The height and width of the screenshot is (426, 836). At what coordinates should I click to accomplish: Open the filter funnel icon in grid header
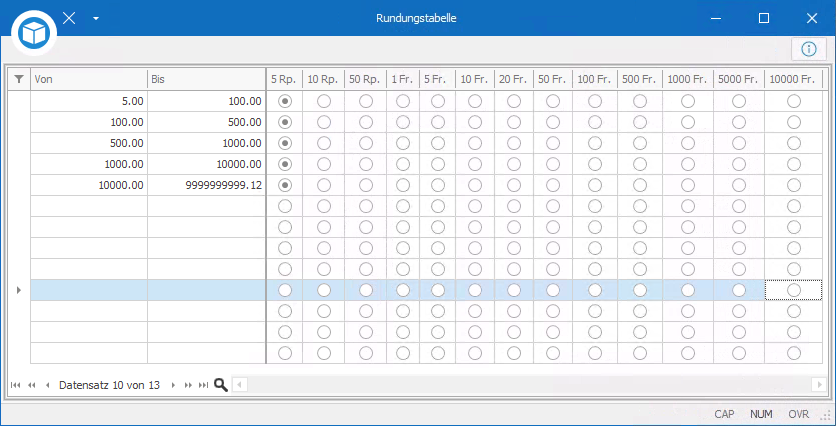(19, 79)
